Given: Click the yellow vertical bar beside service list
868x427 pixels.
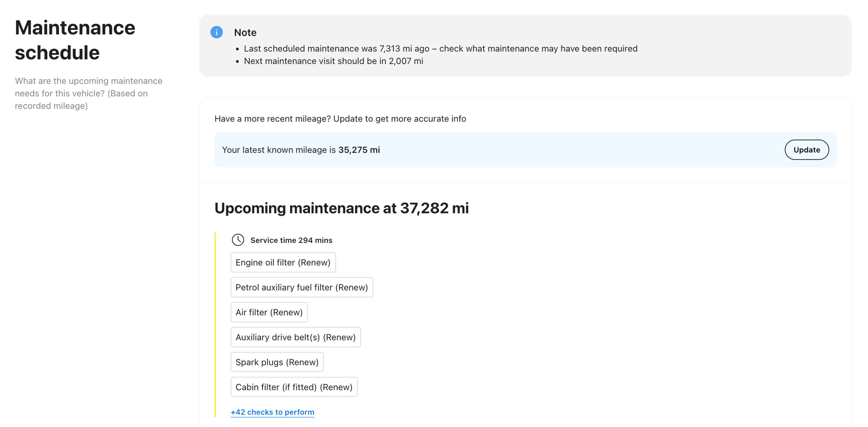Looking at the screenshot, I should [215, 324].
